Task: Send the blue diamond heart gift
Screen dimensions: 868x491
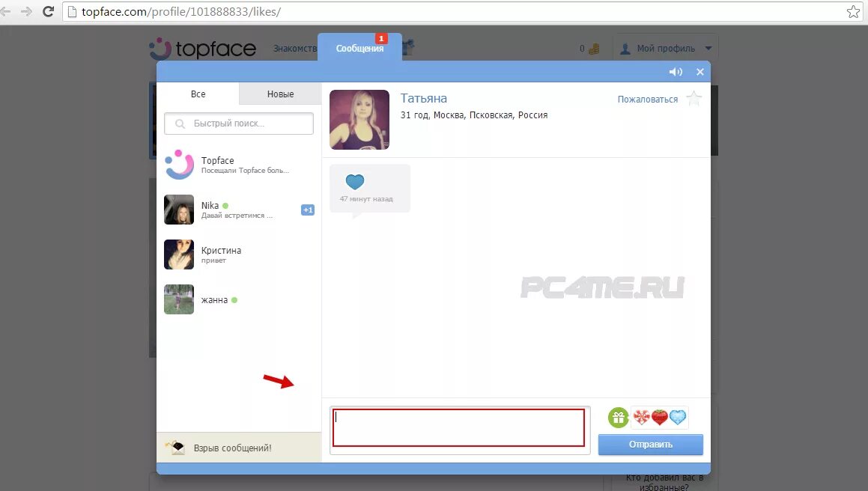Action: point(678,418)
